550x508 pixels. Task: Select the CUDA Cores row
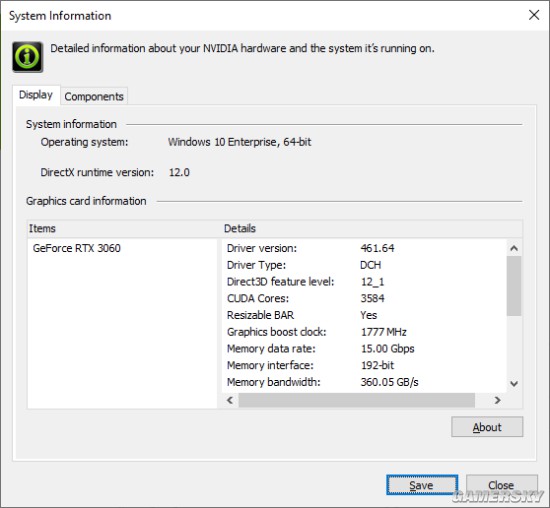pyautogui.click(x=365, y=299)
